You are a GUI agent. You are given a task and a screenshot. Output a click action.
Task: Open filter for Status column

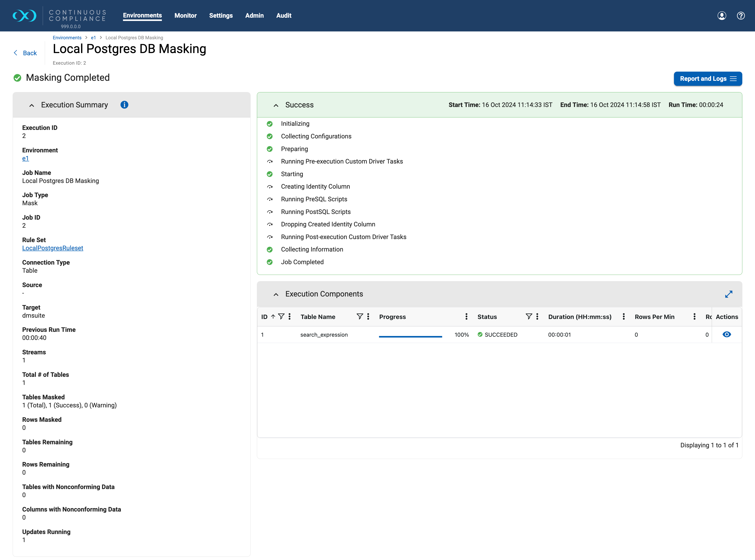tap(529, 317)
